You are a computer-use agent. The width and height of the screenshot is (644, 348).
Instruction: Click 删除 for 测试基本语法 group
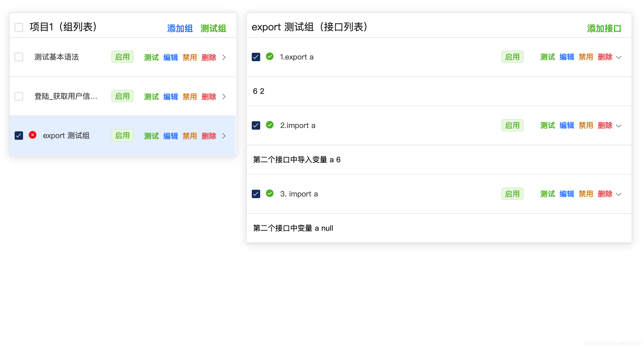pos(209,57)
